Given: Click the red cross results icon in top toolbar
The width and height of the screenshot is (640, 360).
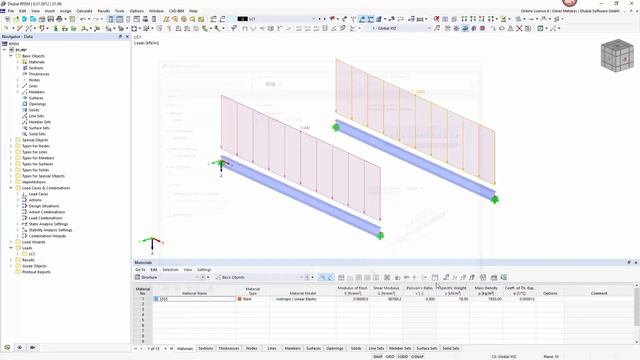Looking at the screenshot, I should coord(436,19).
